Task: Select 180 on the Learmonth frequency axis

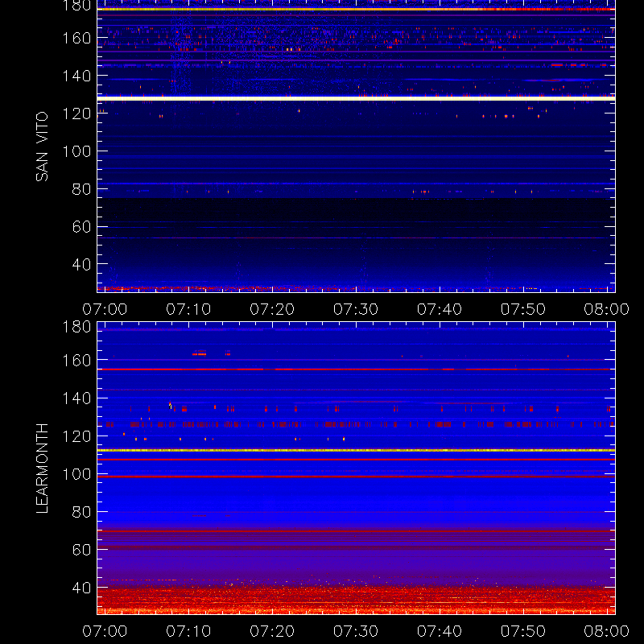Action: (76, 327)
